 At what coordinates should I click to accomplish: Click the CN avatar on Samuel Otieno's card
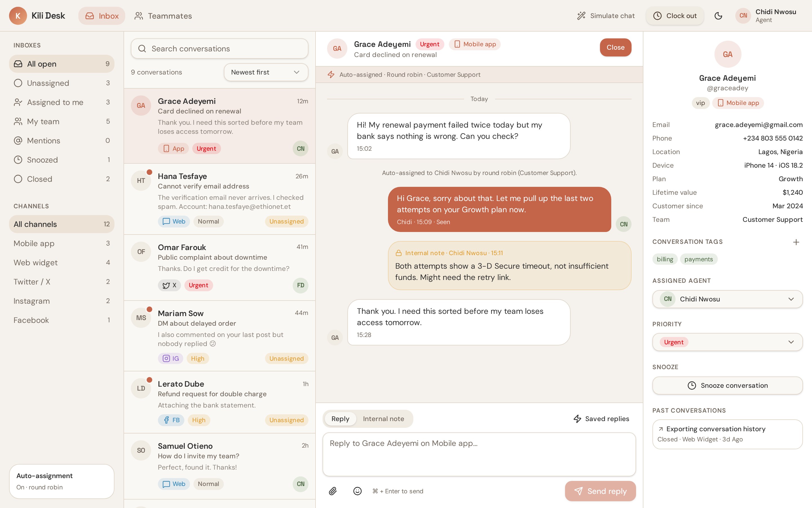pyautogui.click(x=300, y=484)
